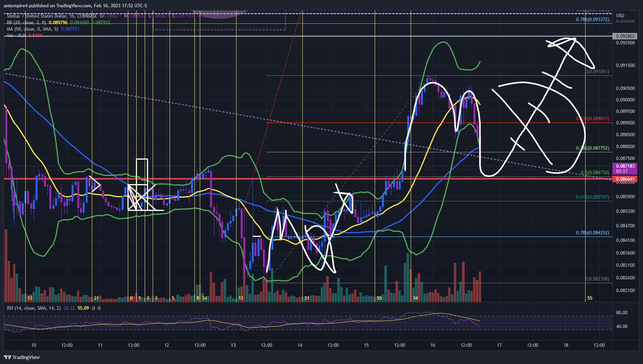Image resolution: width=643 pixels, height=364 pixels.
Task: Click the 1(0.082398) Fibonacci level label
Action: coord(597,279)
